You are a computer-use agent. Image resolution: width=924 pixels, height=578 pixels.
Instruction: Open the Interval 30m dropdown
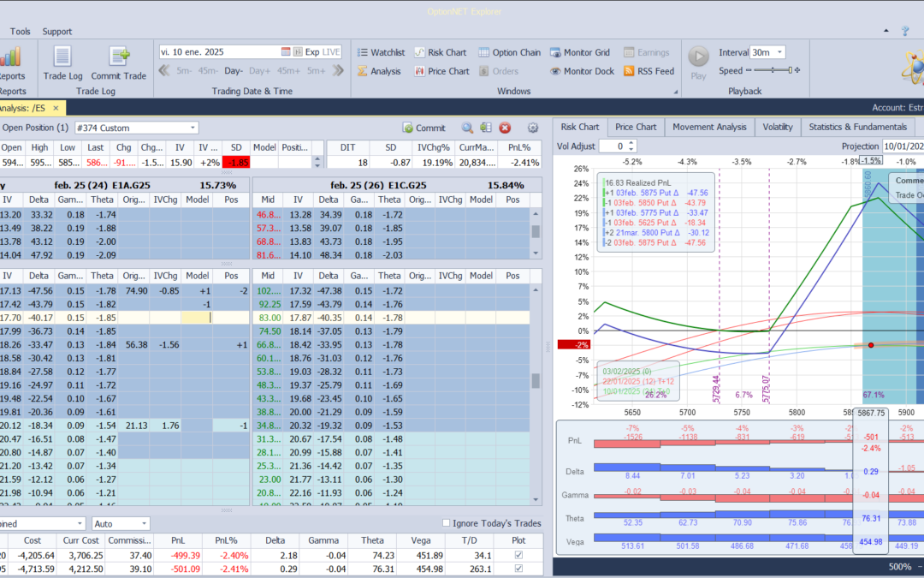(779, 52)
